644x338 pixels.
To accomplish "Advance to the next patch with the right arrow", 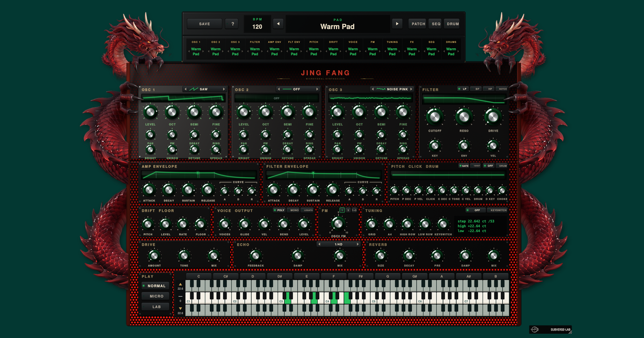I will 397,24.
